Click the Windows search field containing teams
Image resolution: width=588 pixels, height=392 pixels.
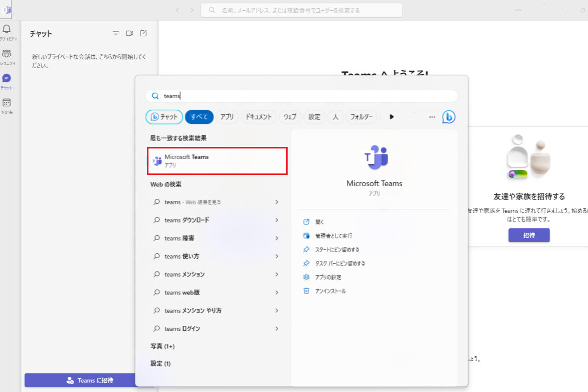coord(301,96)
